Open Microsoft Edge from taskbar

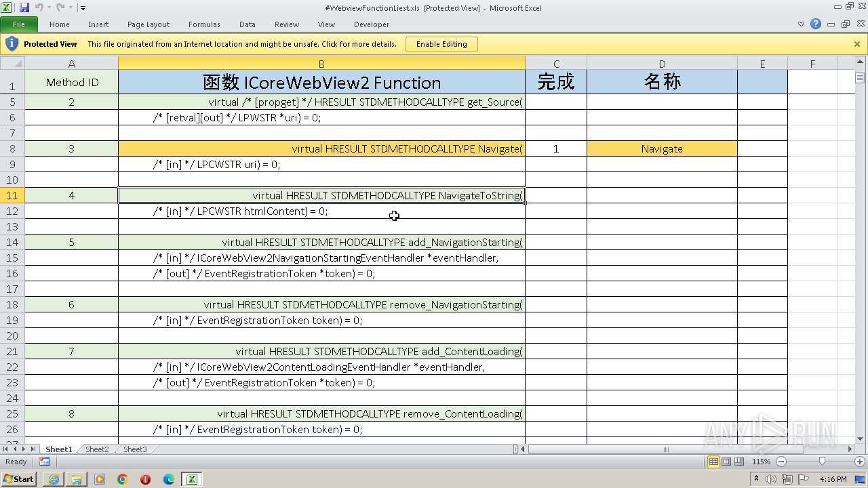[169, 479]
